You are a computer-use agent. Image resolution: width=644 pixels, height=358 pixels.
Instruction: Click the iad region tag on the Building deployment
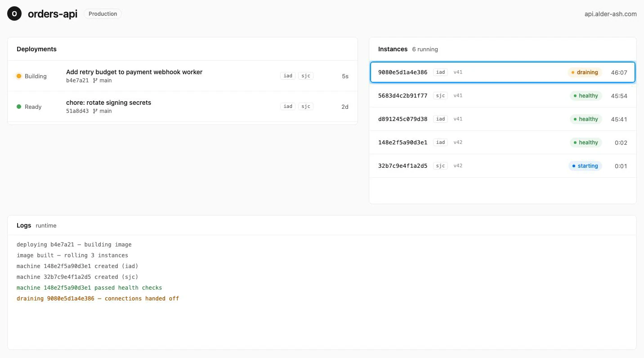[x=288, y=76]
